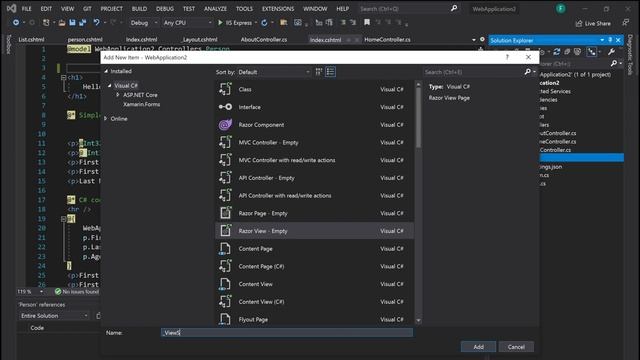Screen dimensions: 640x360
Task: Click the dialog template search magnifier icon
Action: [527, 72]
